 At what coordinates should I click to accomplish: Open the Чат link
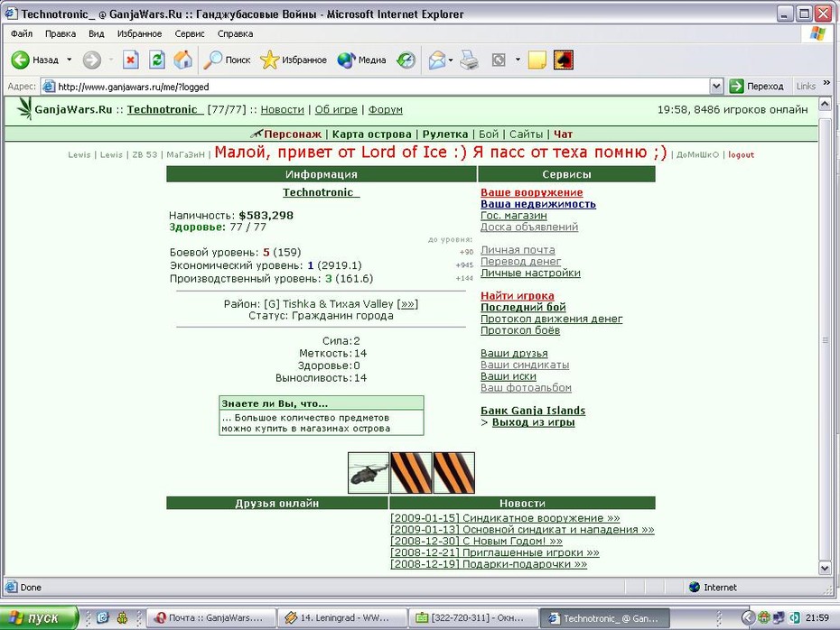tap(563, 134)
